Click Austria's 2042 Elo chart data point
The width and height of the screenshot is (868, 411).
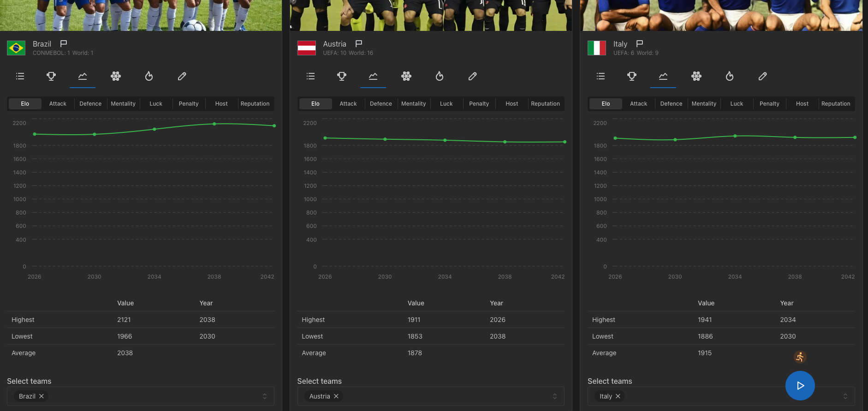click(x=565, y=142)
